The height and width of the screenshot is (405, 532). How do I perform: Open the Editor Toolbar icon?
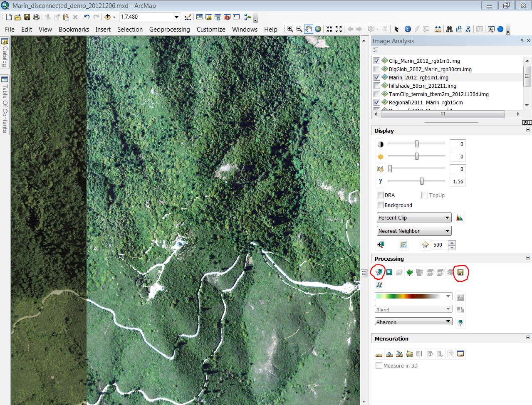188,17
